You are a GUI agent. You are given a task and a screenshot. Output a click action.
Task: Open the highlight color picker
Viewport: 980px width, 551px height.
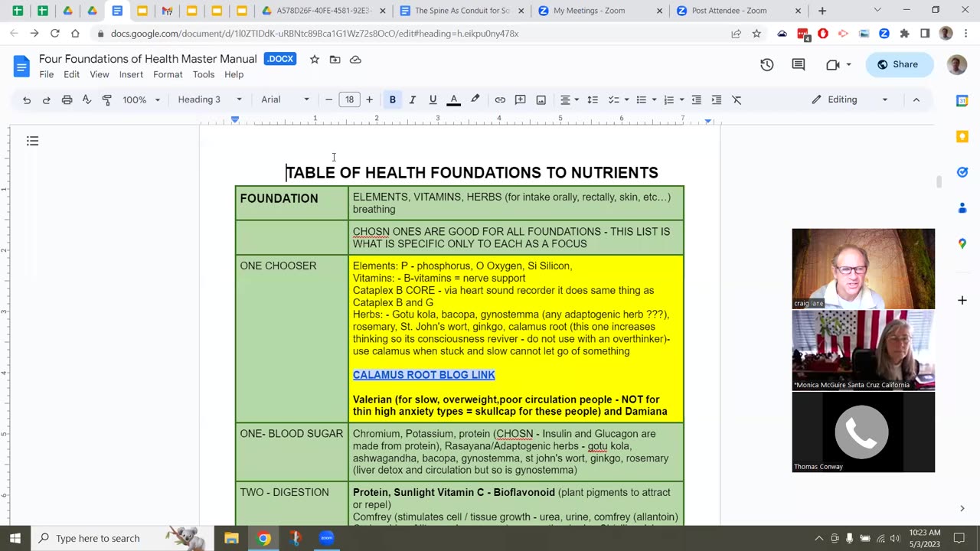click(x=475, y=99)
